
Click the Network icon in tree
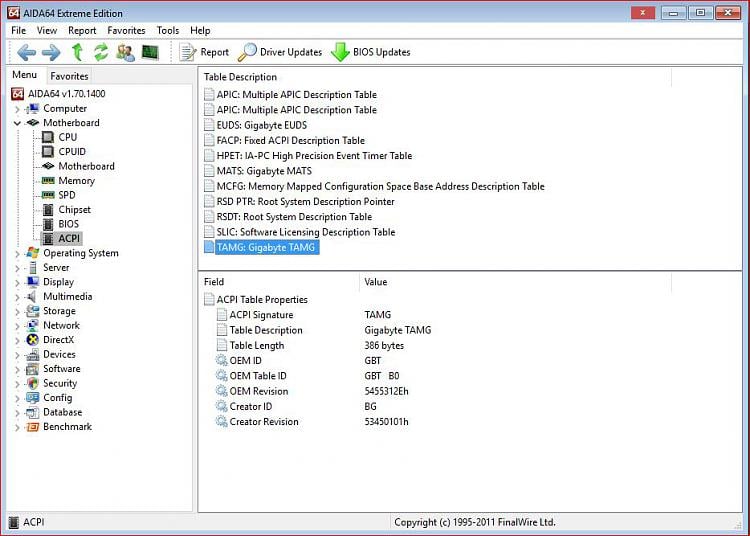click(x=33, y=325)
